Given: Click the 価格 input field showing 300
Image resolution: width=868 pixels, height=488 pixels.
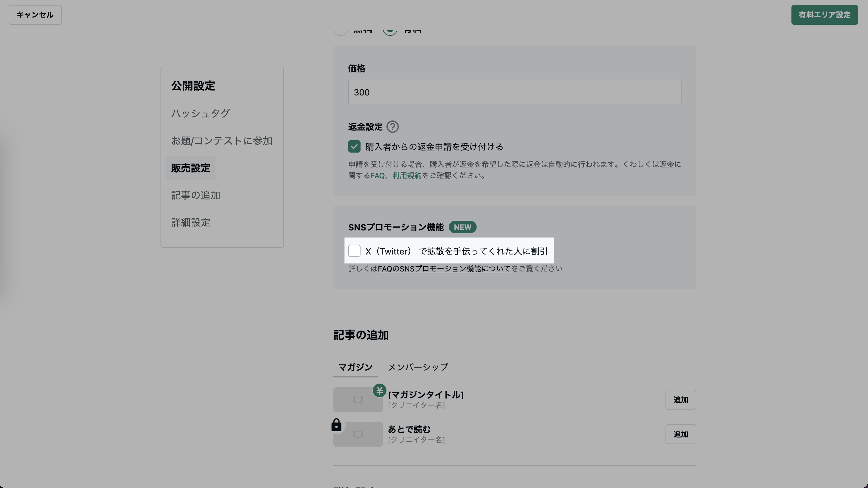Looking at the screenshot, I should pos(514,92).
